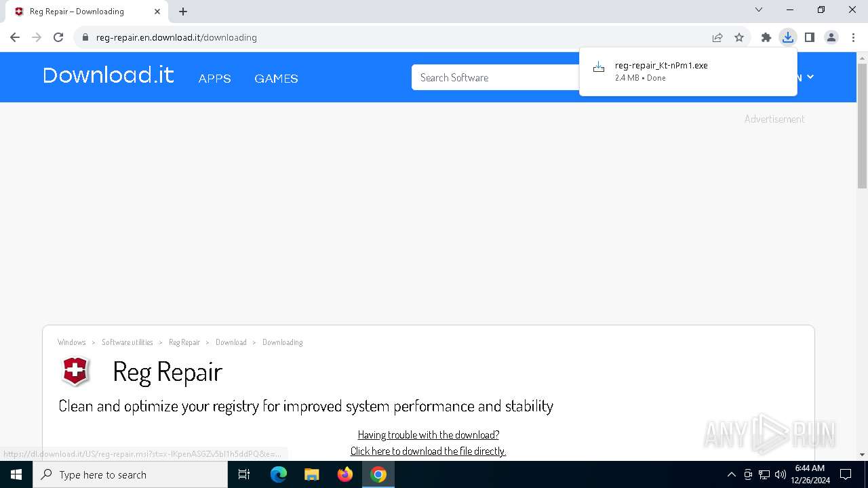The height and width of the screenshot is (488, 868).
Task: Launch Firefox from taskbar
Action: [x=345, y=474]
